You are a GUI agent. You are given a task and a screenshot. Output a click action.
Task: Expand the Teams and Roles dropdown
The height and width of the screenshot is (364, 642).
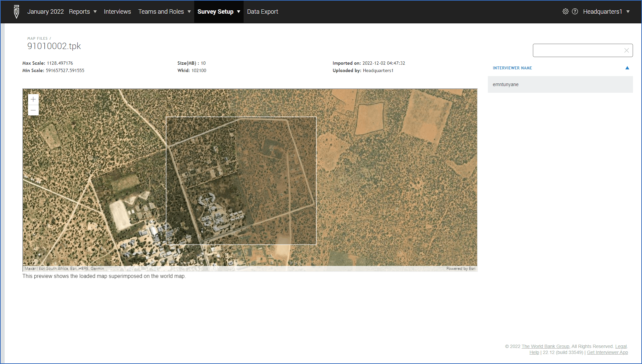pos(165,12)
